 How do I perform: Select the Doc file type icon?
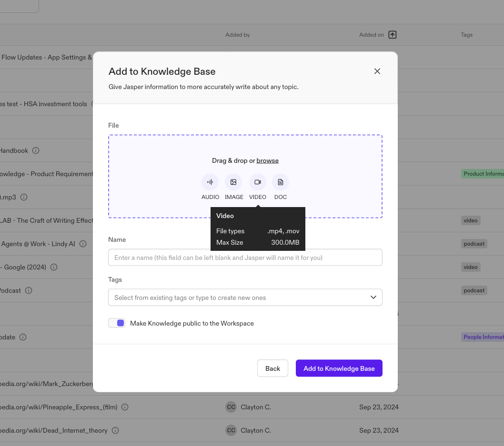point(281,182)
